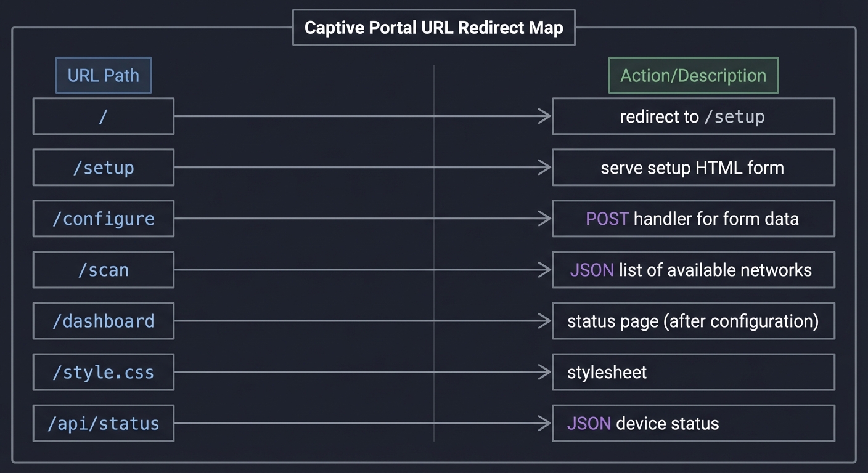Select the /dashboard path entry

[x=103, y=321]
